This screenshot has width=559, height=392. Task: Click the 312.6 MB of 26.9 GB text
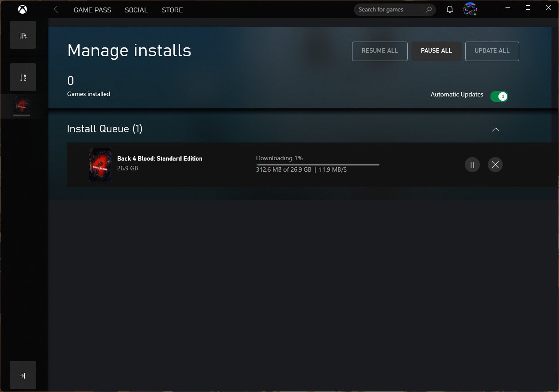tap(283, 169)
